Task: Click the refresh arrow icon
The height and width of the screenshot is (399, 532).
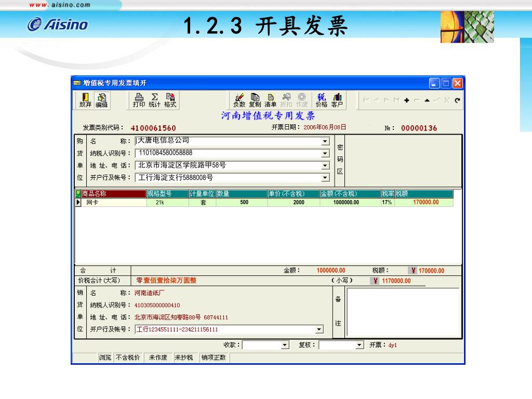Action: pyautogui.click(x=457, y=100)
